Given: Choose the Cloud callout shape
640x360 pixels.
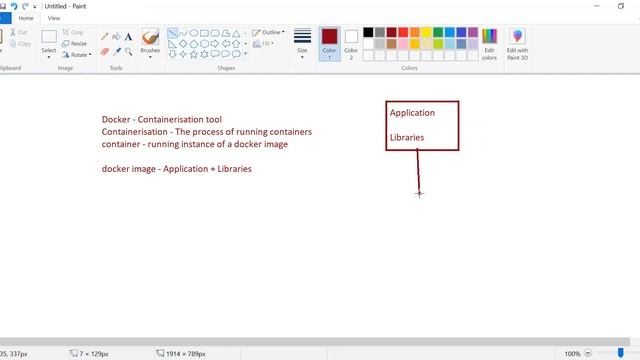Looking at the screenshot, I should tap(236, 54).
